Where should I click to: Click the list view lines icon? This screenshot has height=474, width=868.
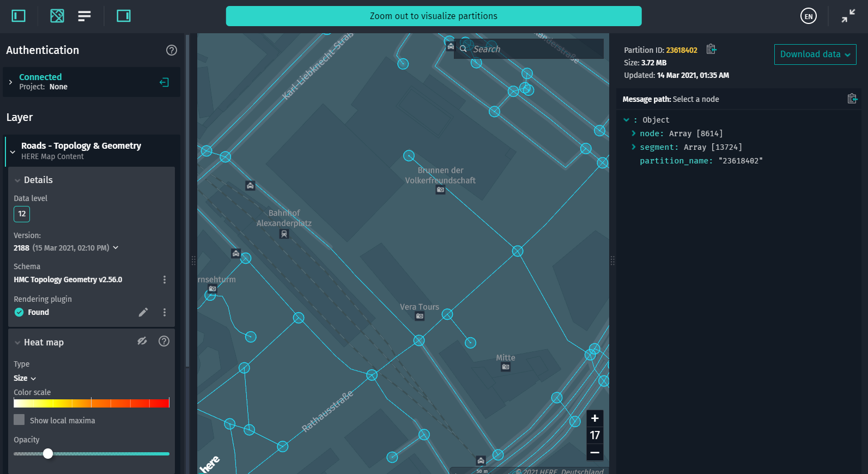click(x=84, y=16)
